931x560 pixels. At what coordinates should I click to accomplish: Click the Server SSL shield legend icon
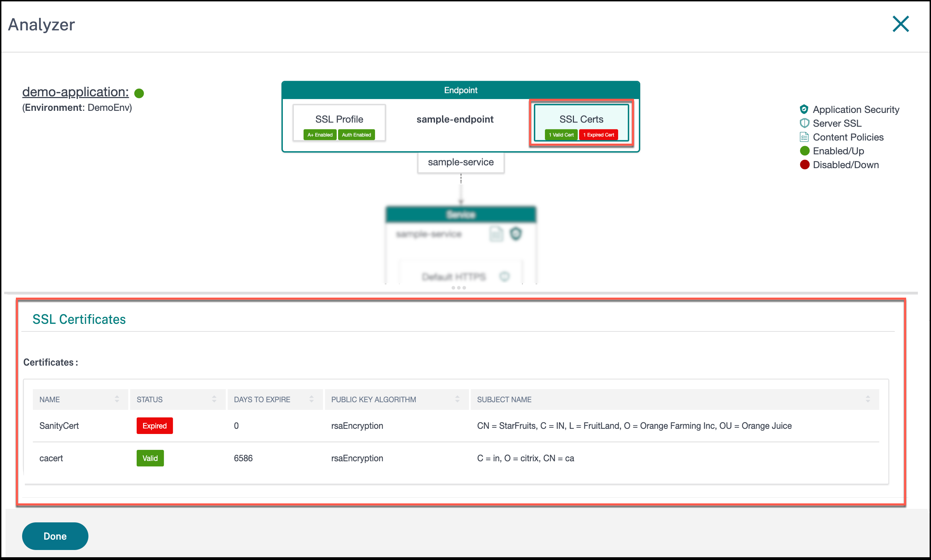804,123
